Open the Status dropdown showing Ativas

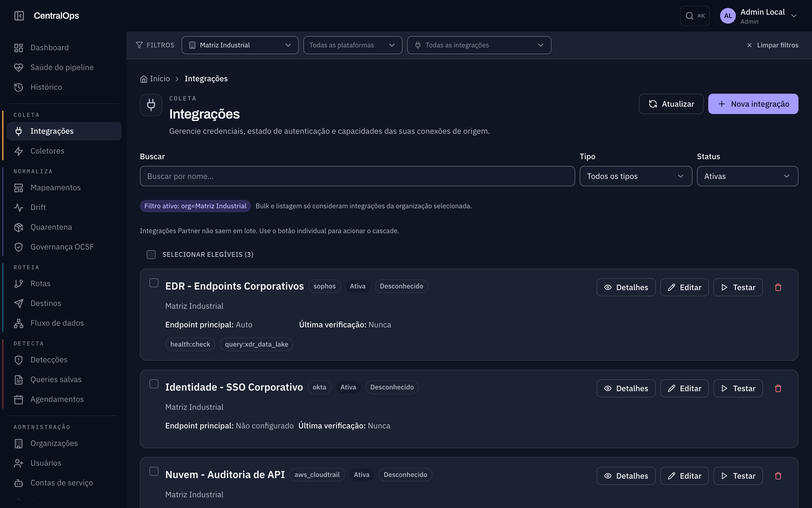point(747,176)
